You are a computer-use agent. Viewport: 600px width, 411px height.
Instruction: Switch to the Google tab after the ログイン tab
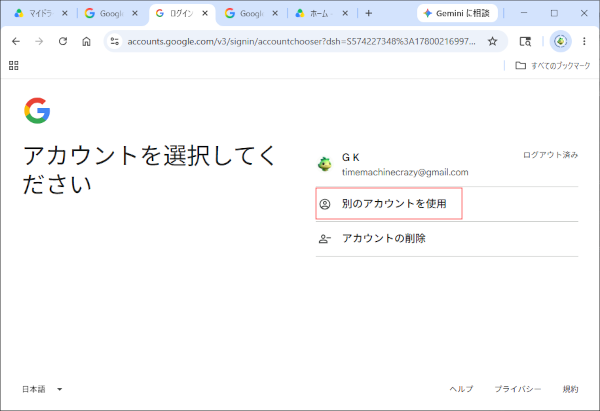[x=251, y=13]
